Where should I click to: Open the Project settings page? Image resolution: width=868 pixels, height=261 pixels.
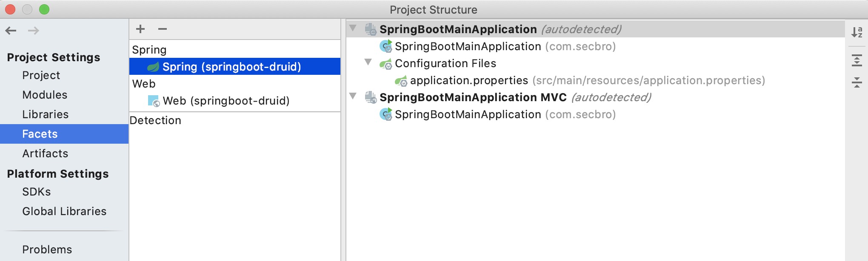[41, 75]
